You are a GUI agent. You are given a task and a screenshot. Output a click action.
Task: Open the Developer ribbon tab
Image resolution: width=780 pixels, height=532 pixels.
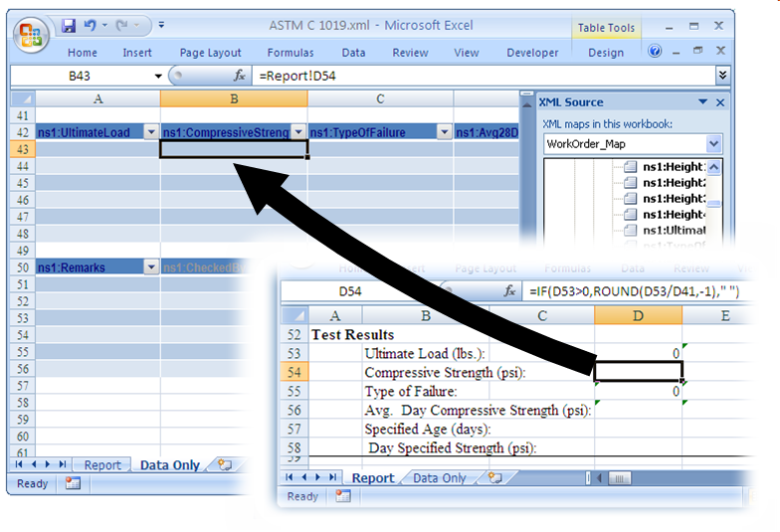(x=533, y=53)
